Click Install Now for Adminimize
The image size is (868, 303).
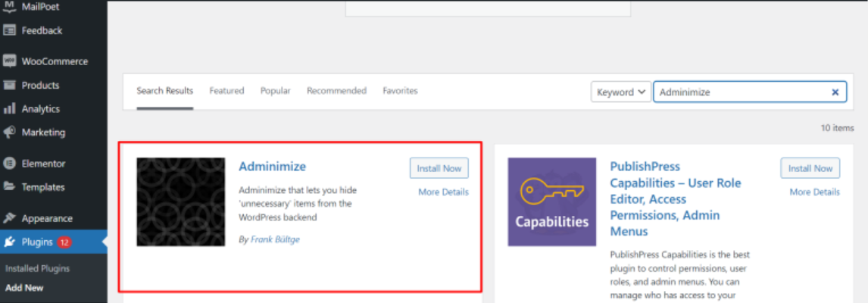(x=439, y=168)
